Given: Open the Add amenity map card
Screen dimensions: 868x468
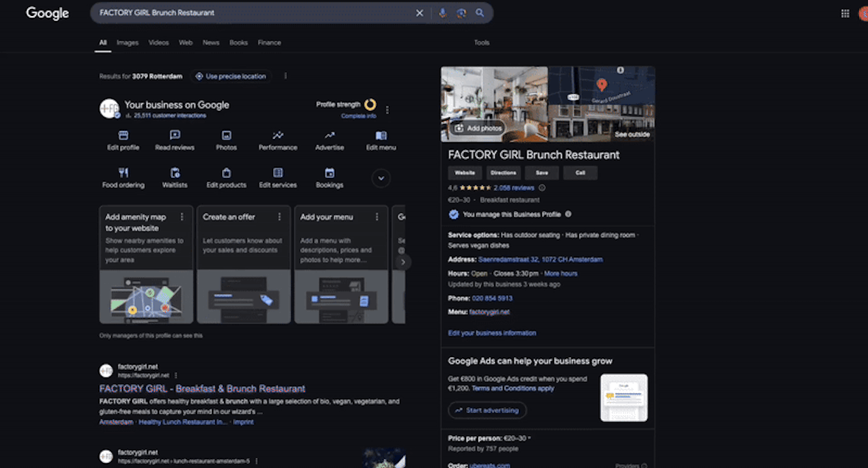Looking at the screenshot, I should pyautogui.click(x=146, y=264).
